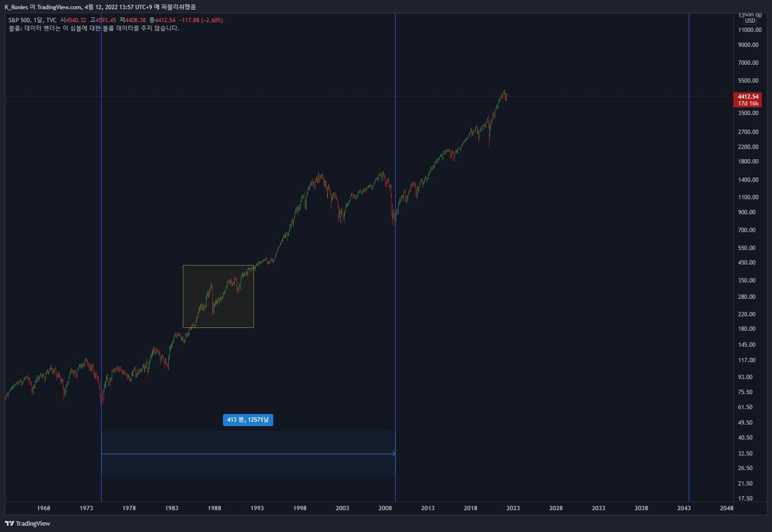Click the 1968 label on time axis
Screen dimensions: 772x532
coord(44,508)
